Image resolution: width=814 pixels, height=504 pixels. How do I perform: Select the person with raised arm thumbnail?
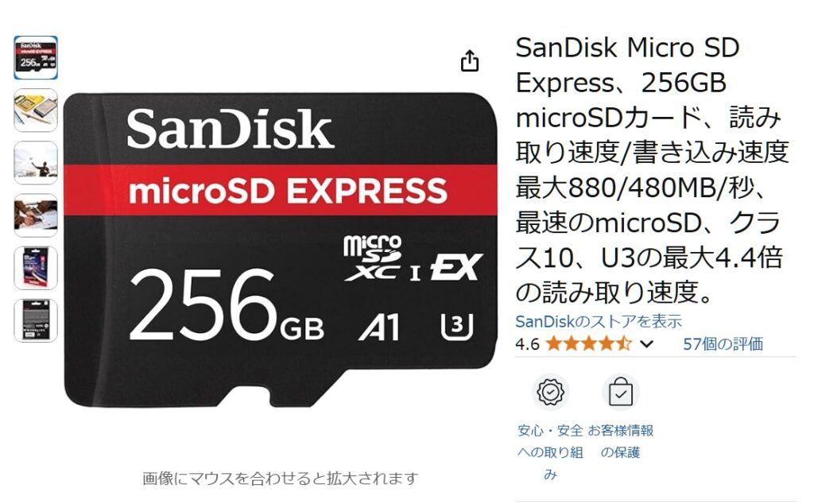pyautogui.click(x=35, y=163)
